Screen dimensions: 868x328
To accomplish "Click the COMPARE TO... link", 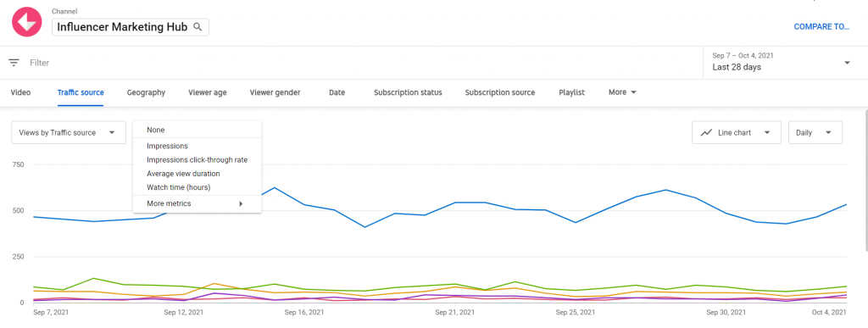I will coord(821,26).
